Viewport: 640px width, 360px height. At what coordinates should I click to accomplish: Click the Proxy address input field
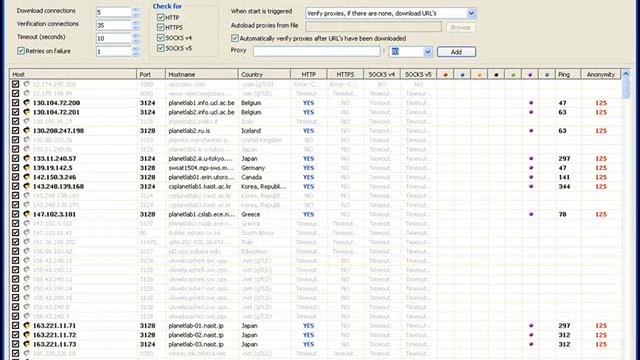point(317,51)
